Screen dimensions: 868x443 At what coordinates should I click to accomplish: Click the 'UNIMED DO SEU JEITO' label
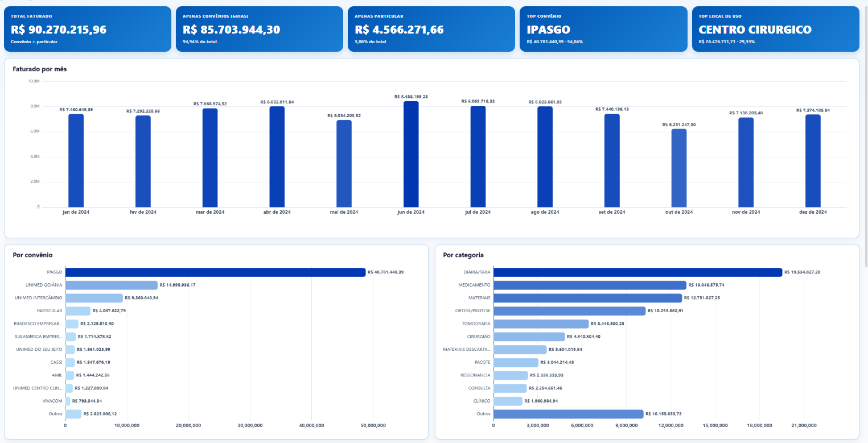point(39,349)
